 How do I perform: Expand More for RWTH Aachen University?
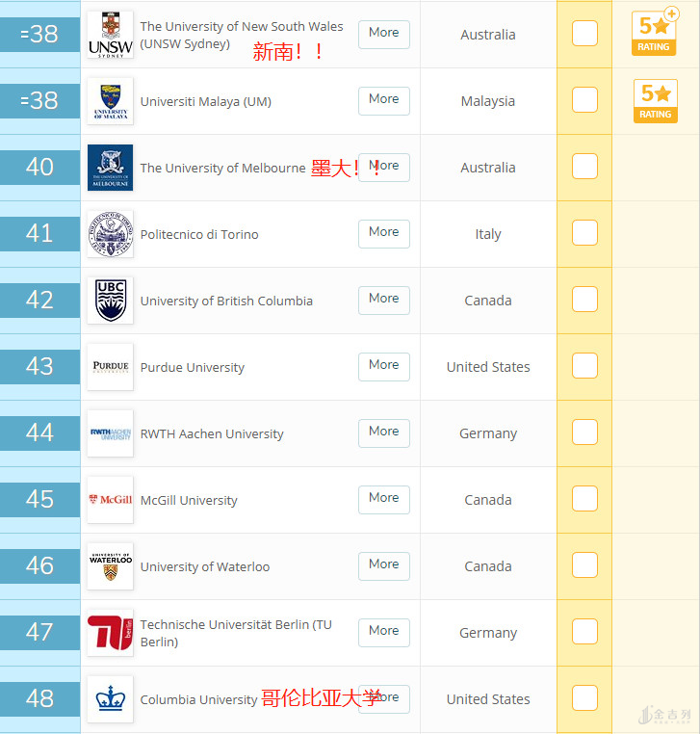pyautogui.click(x=384, y=433)
